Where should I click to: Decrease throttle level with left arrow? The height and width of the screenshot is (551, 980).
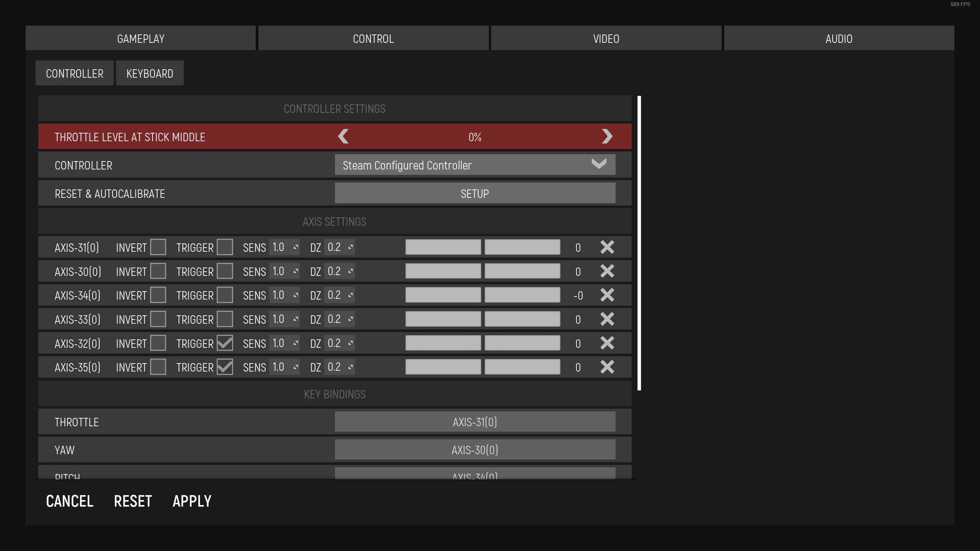[x=343, y=137]
